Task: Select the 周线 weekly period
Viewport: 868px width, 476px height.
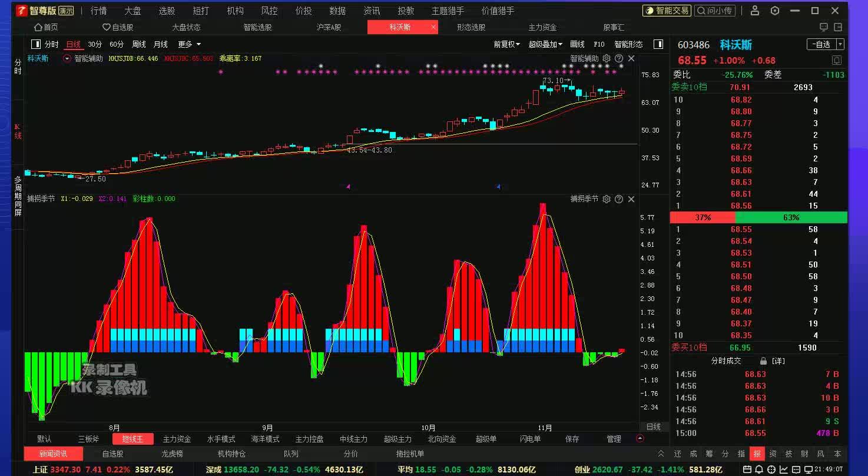Action: click(x=139, y=44)
